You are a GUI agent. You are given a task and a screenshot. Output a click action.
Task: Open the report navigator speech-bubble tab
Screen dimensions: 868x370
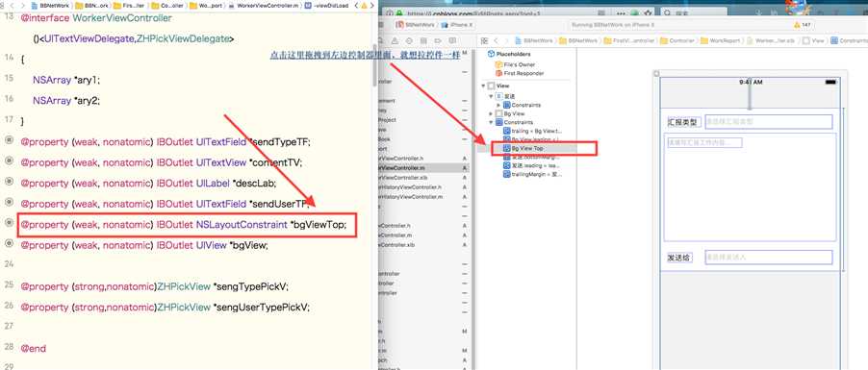click(452, 41)
